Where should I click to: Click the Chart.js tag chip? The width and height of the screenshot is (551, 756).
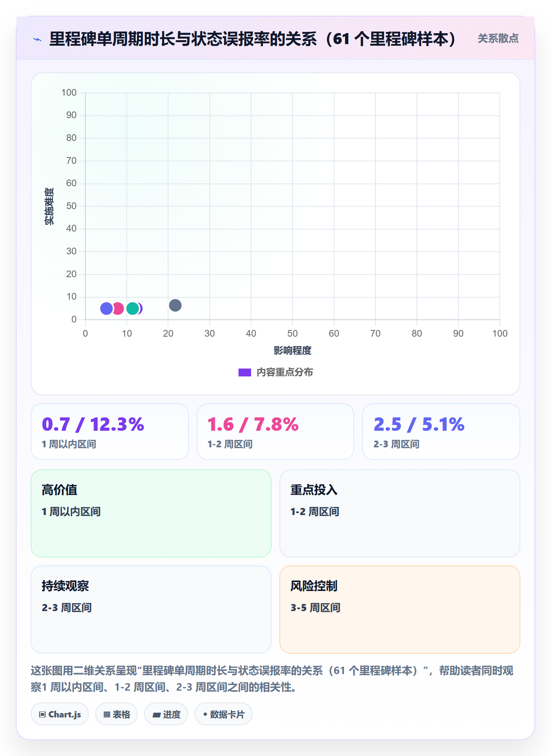coord(60,714)
